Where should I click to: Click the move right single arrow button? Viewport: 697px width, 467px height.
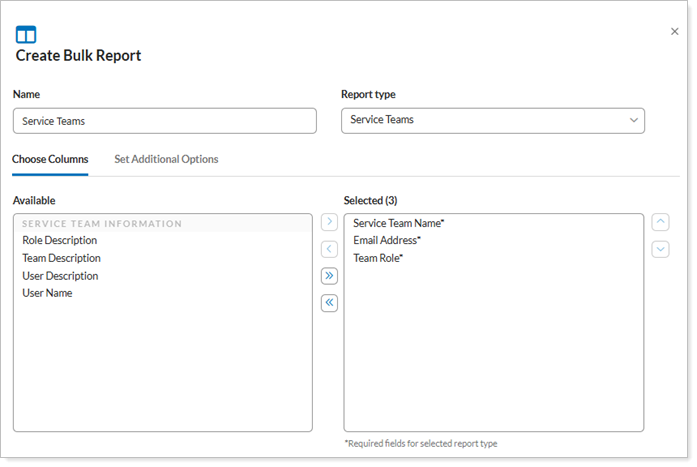(329, 222)
